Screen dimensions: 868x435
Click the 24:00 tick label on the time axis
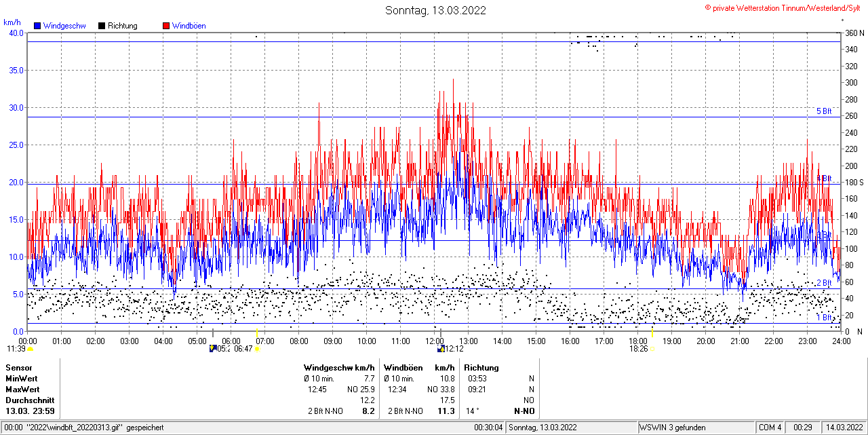click(x=842, y=341)
